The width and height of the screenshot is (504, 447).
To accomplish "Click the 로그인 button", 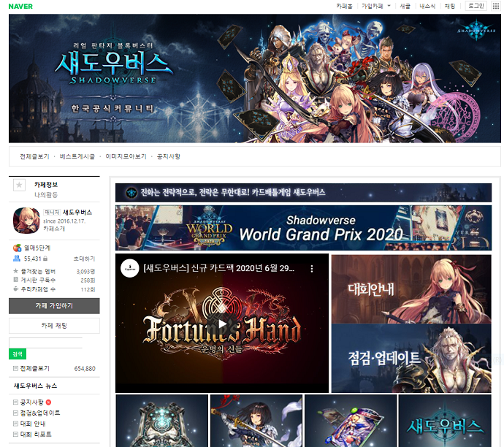I will pos(476,6).
